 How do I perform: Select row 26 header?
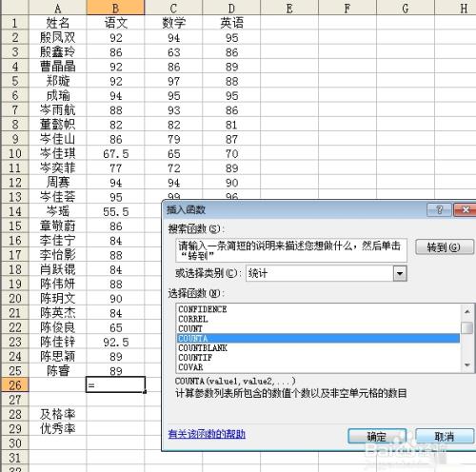tap(15, 385)
